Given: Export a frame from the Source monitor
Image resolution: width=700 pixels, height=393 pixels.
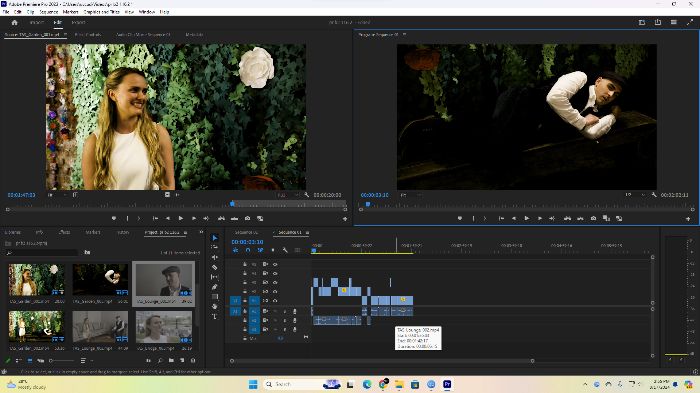Looking at the screenshot, I should tap(247, 218).
